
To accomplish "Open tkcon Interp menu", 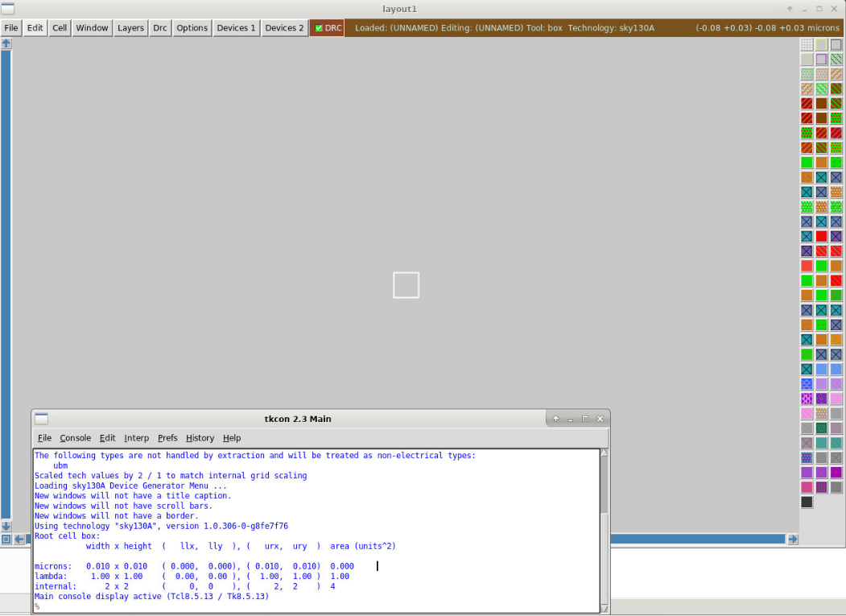I will coord(137,438).
